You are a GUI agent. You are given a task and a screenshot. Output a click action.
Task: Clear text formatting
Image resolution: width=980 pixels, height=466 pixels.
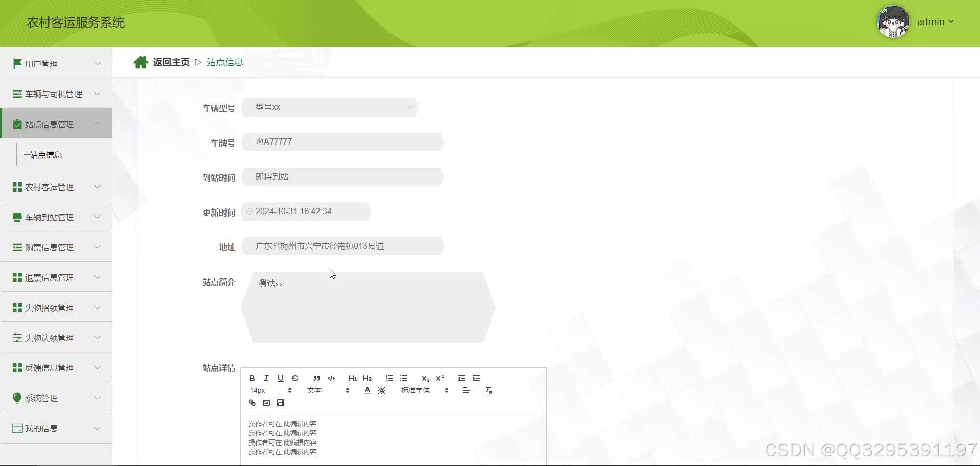[x=488, y=390]
